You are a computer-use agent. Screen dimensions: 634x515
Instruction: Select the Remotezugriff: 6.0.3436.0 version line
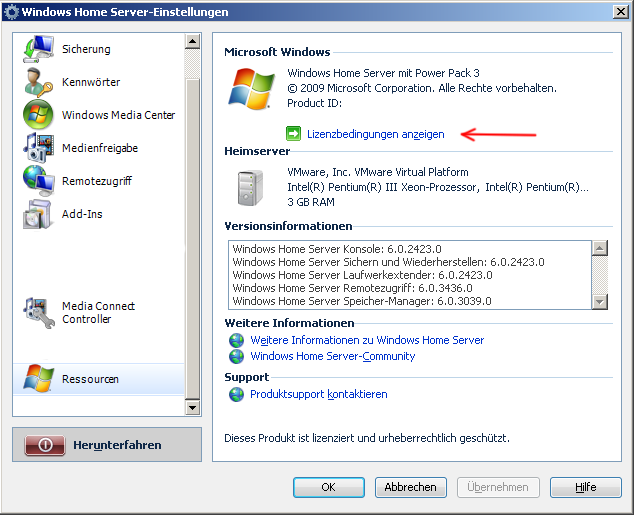coord(353,288)
